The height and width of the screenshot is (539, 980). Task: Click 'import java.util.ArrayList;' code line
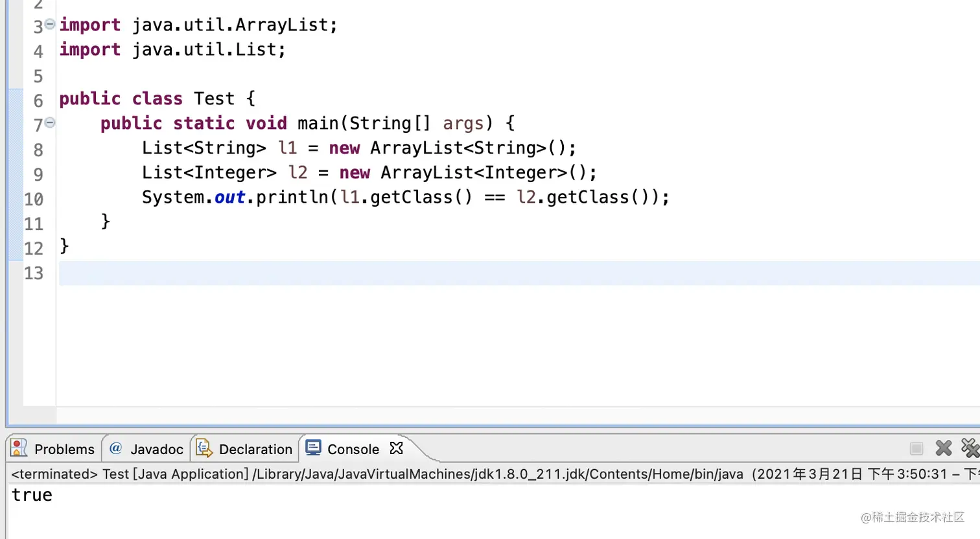pos(198,25)
